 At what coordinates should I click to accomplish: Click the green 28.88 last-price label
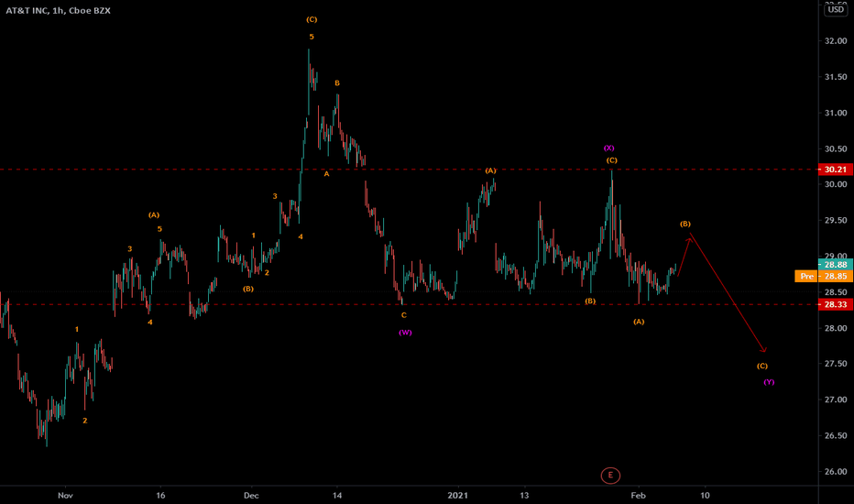coord(836,265)
